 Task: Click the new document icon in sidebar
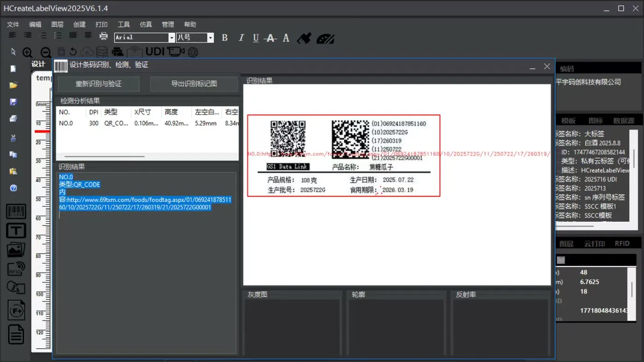click(13, 69)
